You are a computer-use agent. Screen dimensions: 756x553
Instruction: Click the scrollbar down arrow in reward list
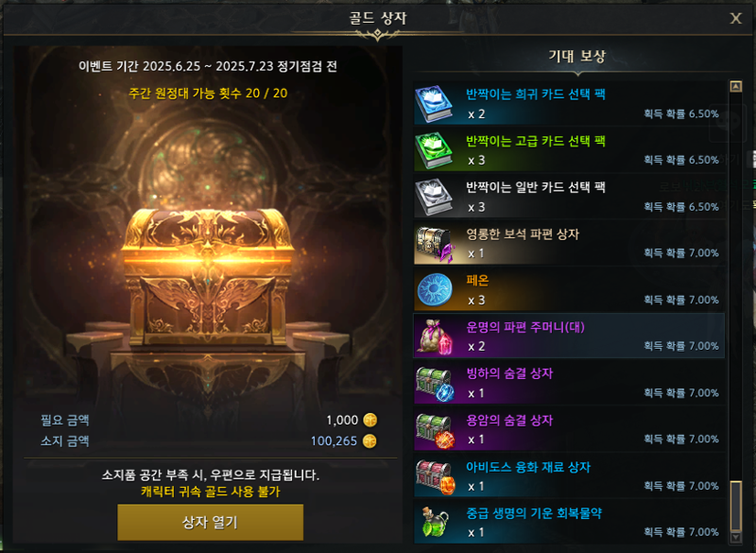tap(736, 537)
